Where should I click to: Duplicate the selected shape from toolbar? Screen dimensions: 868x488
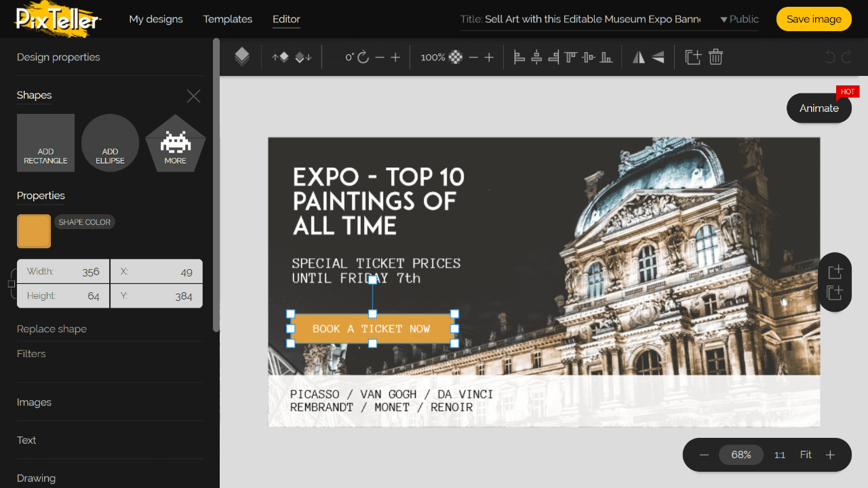693,57
